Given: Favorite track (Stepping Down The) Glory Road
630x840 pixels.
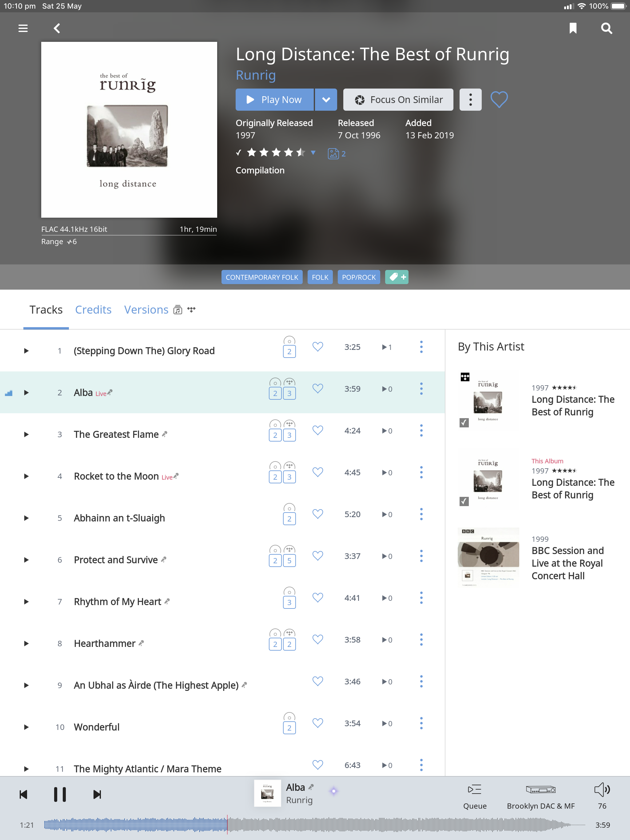Looking at the screenshot, I should pos(318,347).
